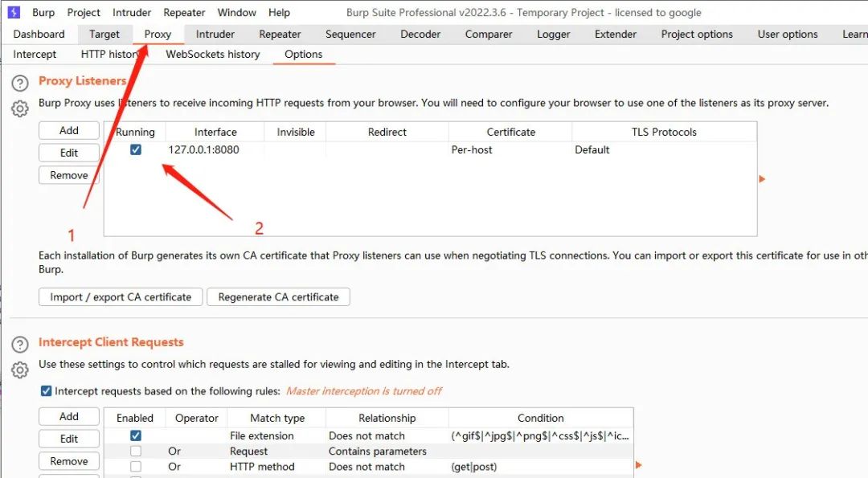Screen dimensions: 868x478
Task: Toggle Intercept requests based on rules checkbox
Action: (47, 391)
